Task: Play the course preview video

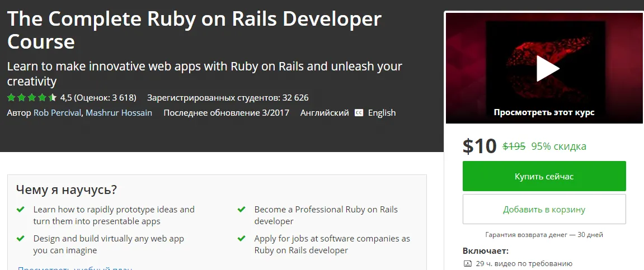Action: coord(547,68)
